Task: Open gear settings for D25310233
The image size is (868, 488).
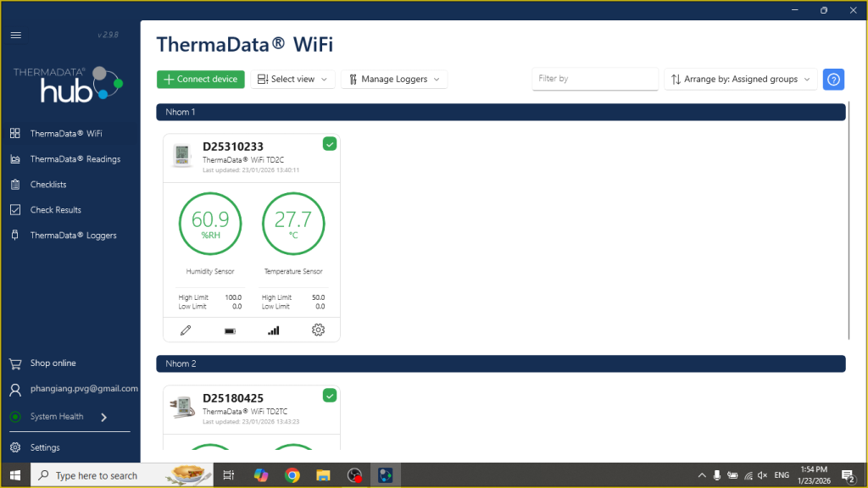Action: click(x=318, y=330)
